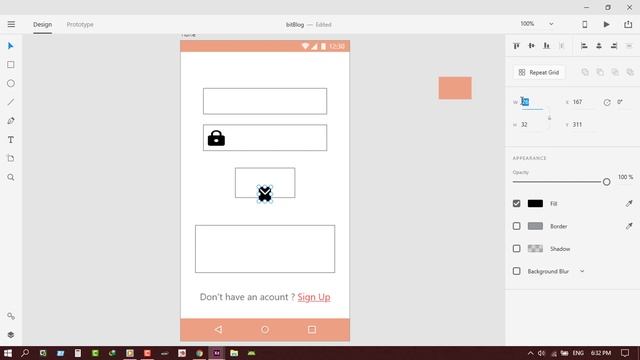Expand the 100% zoom dropdown
Image resolution: width=640 pixels, height=360 pixels.
pyautogui.click(x=551, y=24)
